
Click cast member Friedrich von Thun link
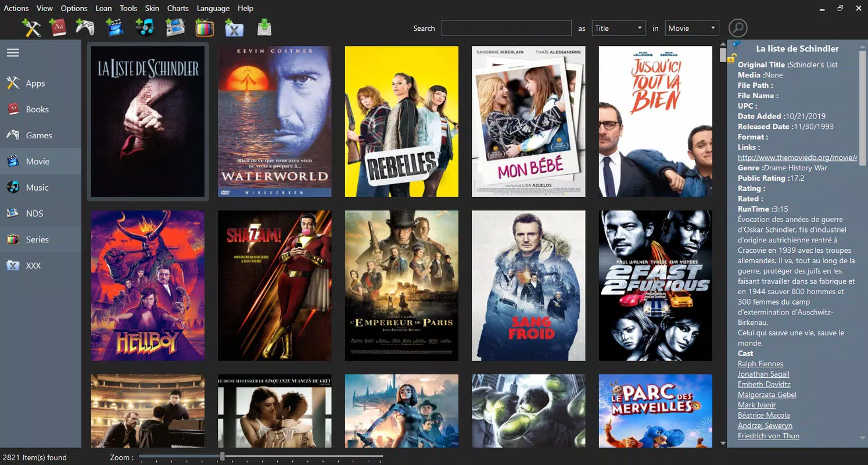click(x=769, y=436)
